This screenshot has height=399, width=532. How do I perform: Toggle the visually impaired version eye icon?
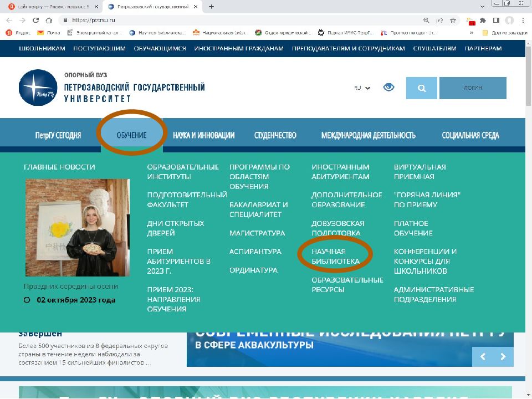pyautogui.click(x=389, y=88)
